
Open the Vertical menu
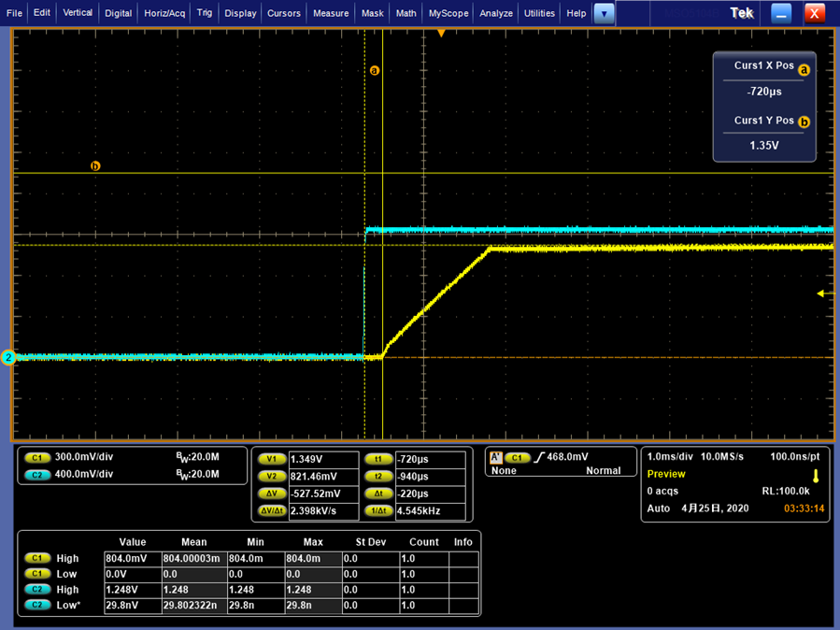(x=78, y=13)
